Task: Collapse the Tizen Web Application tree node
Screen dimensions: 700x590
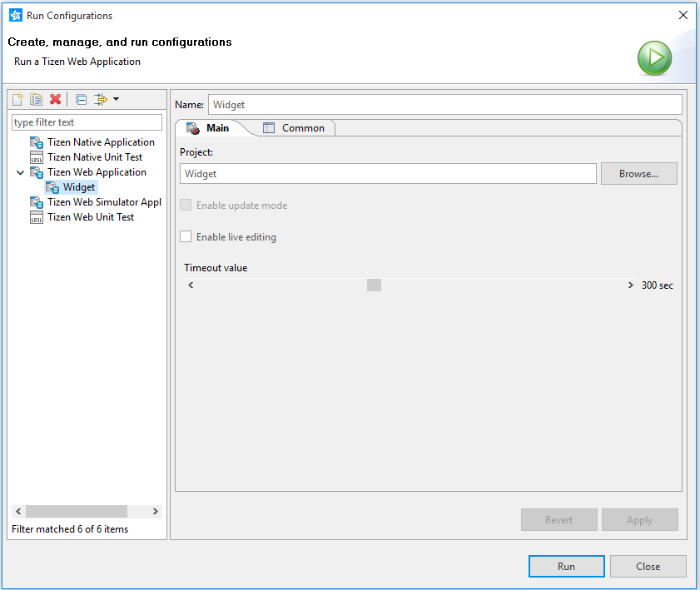Action: pos(20,172)
